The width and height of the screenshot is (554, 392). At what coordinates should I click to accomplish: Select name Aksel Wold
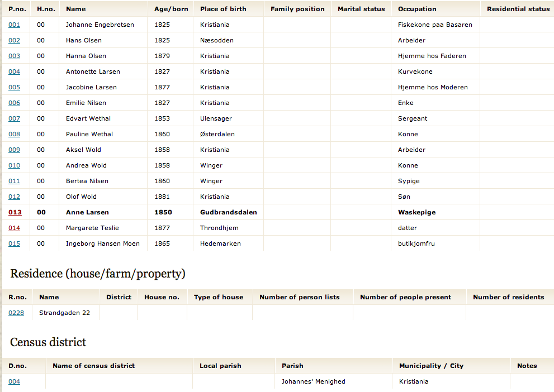[x=83, y=150]
